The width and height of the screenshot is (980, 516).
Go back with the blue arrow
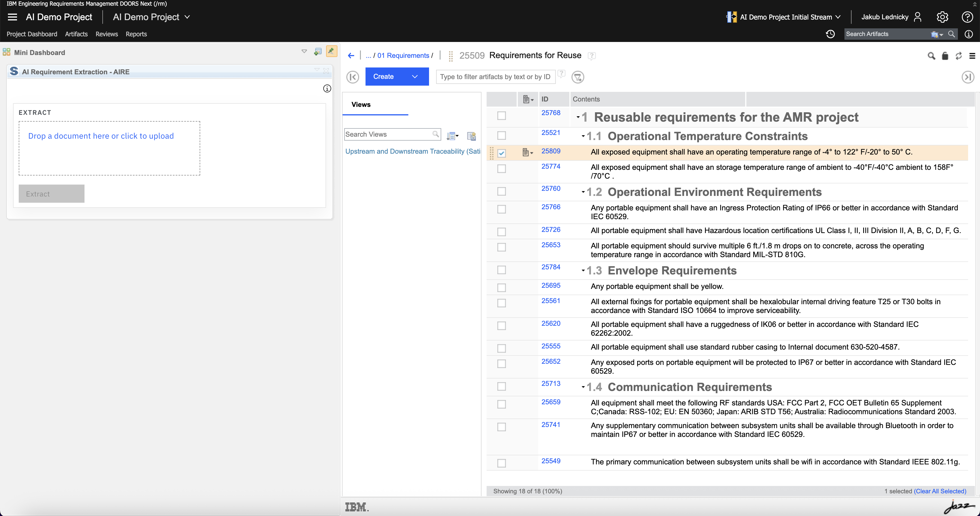(351, 56)
